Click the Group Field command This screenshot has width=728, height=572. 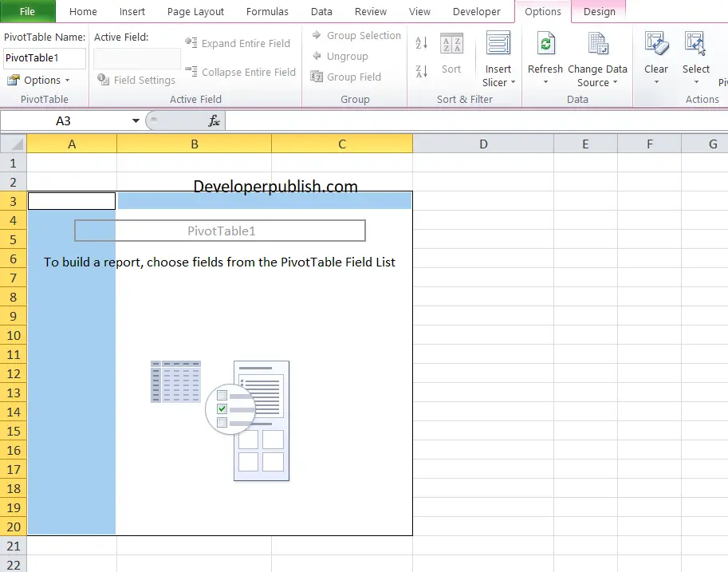tap(346, 77)
